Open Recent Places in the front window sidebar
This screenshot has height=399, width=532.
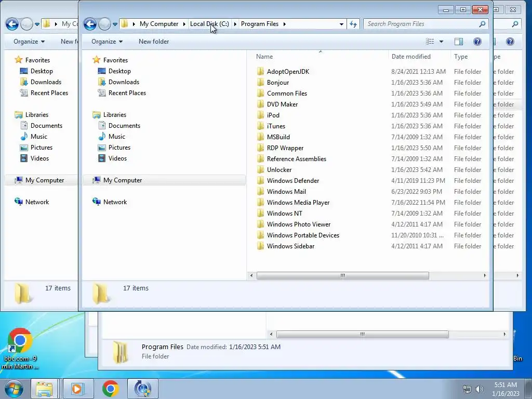tap(127, 93)
